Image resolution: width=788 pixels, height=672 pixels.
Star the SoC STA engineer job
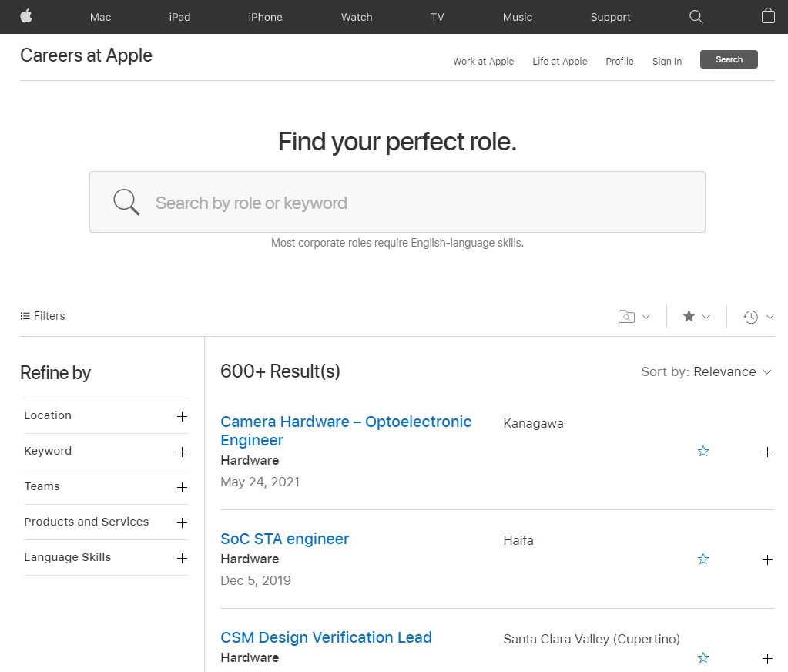(x=702, y=559)
